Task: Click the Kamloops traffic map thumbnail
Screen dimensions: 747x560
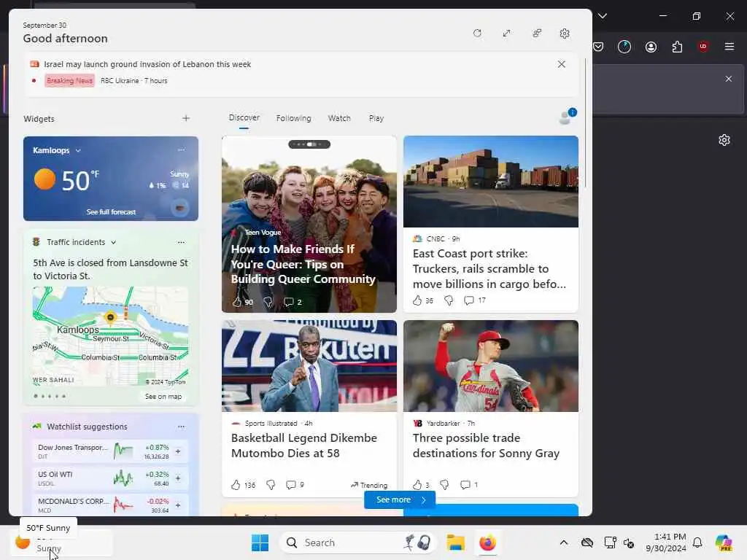Action: tap(111, 336)
